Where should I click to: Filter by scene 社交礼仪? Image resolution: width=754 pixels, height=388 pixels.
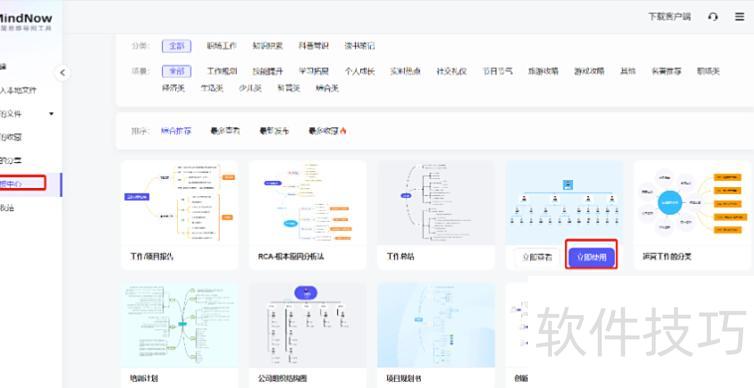click(451, 72)
